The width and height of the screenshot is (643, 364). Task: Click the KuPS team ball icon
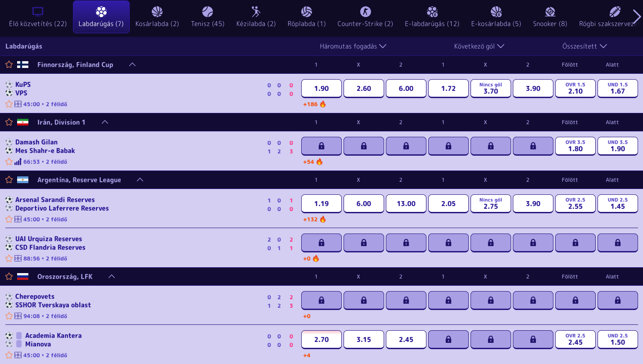9,85
